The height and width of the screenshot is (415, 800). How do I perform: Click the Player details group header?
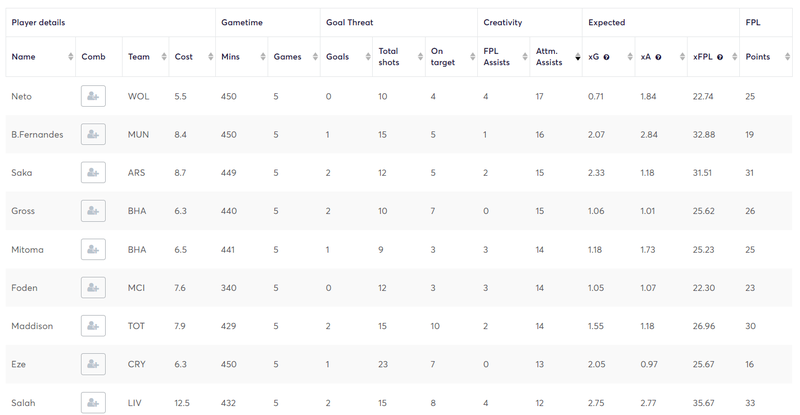[111, 22]
